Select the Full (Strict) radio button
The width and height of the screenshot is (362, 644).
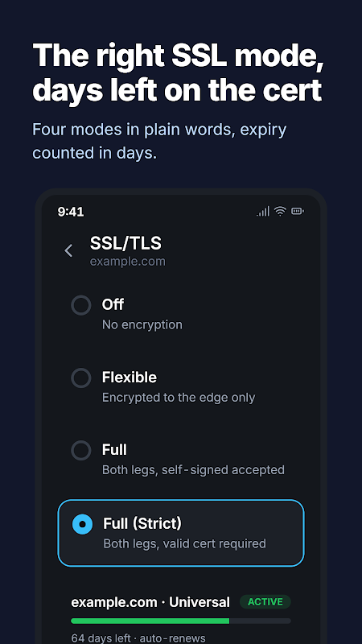pyautogui.click(x=82, y=524)
